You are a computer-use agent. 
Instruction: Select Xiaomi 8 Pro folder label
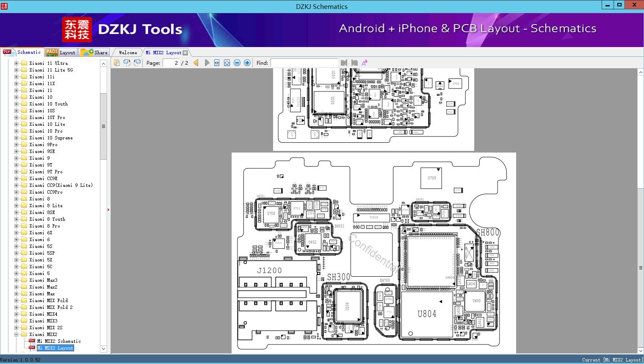pos(45,226)
